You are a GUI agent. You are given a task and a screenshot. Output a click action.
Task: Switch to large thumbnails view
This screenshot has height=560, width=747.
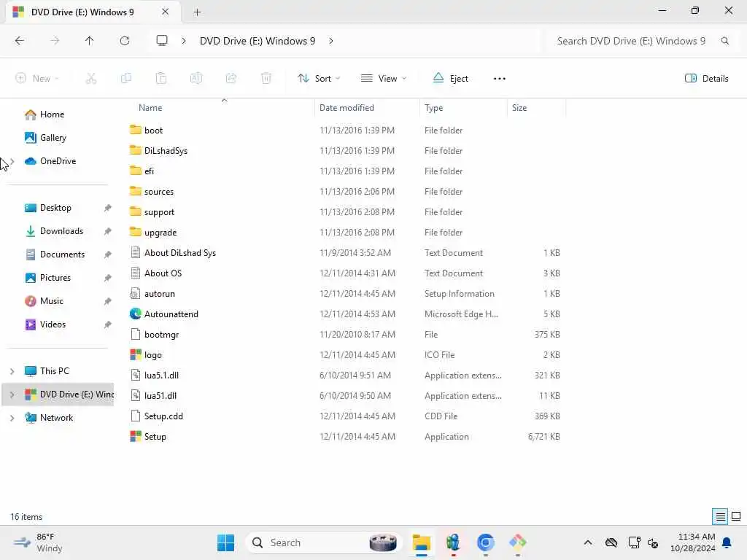[736, 517]
